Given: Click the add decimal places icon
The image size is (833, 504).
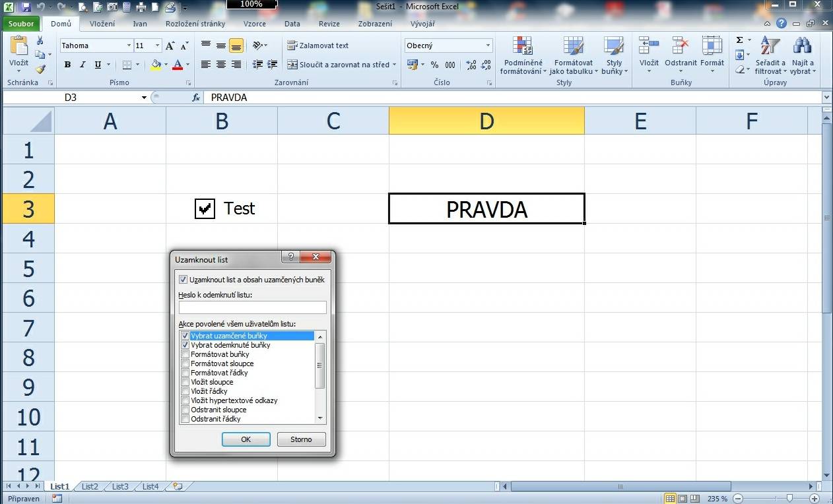Looking at the screenshot, I should pyautogui.click(x=471, y=65).
